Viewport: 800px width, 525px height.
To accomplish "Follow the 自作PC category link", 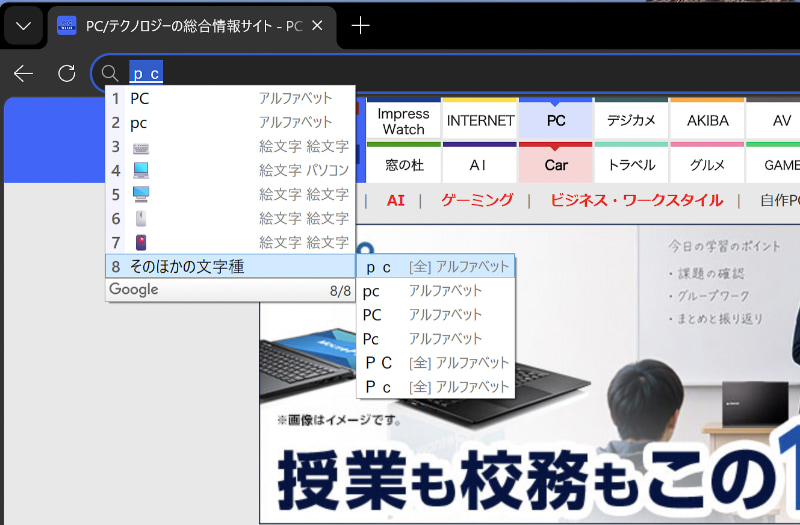I will point(780,200).
